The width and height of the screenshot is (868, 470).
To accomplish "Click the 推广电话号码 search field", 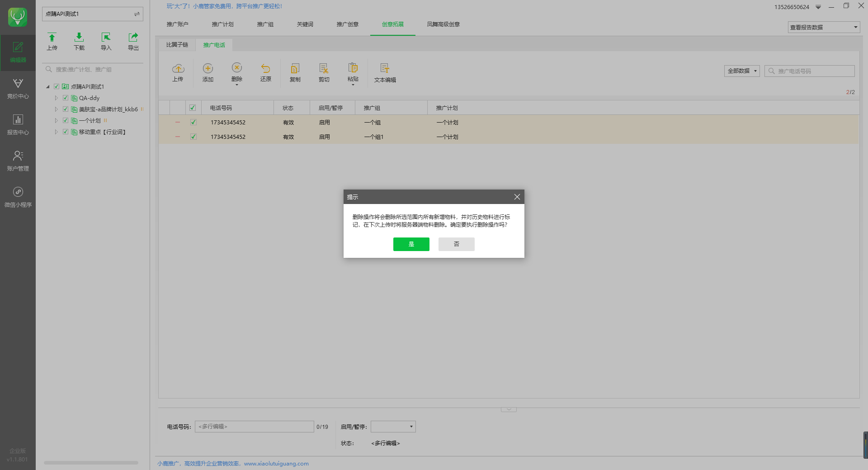I will click(x=810, y=71).
